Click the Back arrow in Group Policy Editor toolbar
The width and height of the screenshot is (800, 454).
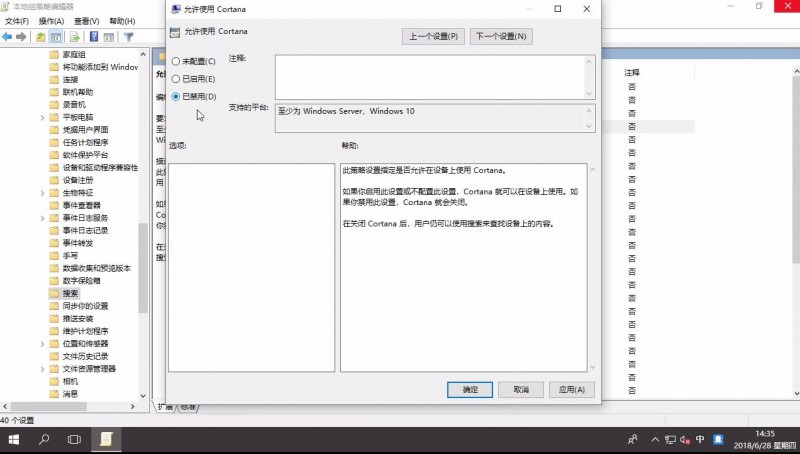[x=7, y=37]
